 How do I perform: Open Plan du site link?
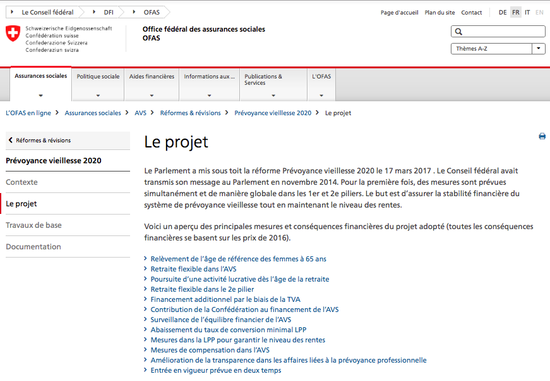[x=440, y=13]
